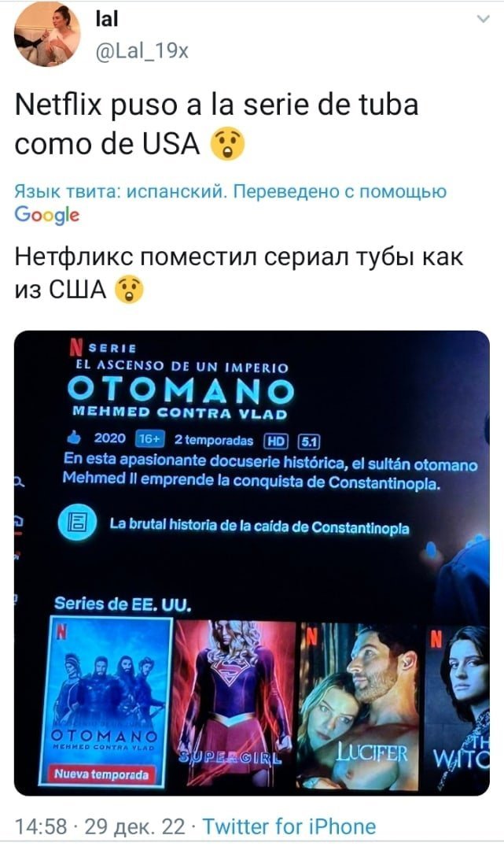Open the Otomano poster thumbnail
This screenshot has height=850, width=504.
click(x=106, y=701)
